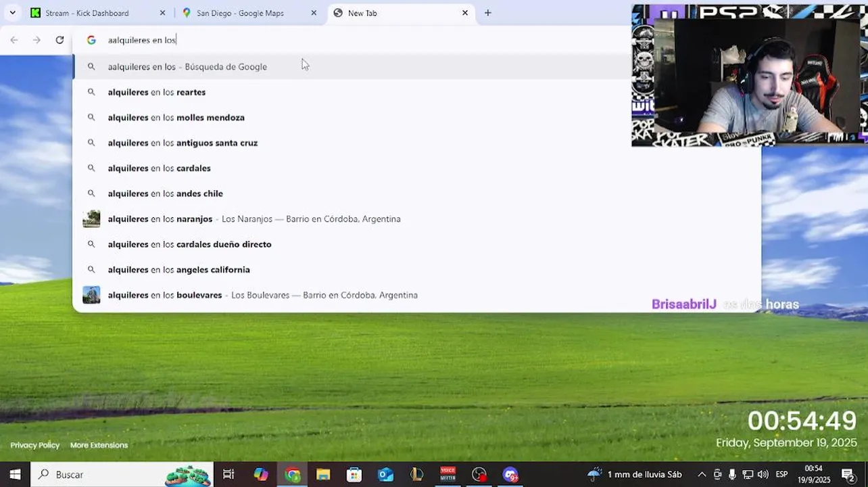Open the Privacy Policy link
Image resolution: width=868 pixels, height=487 pixels.
35,445
